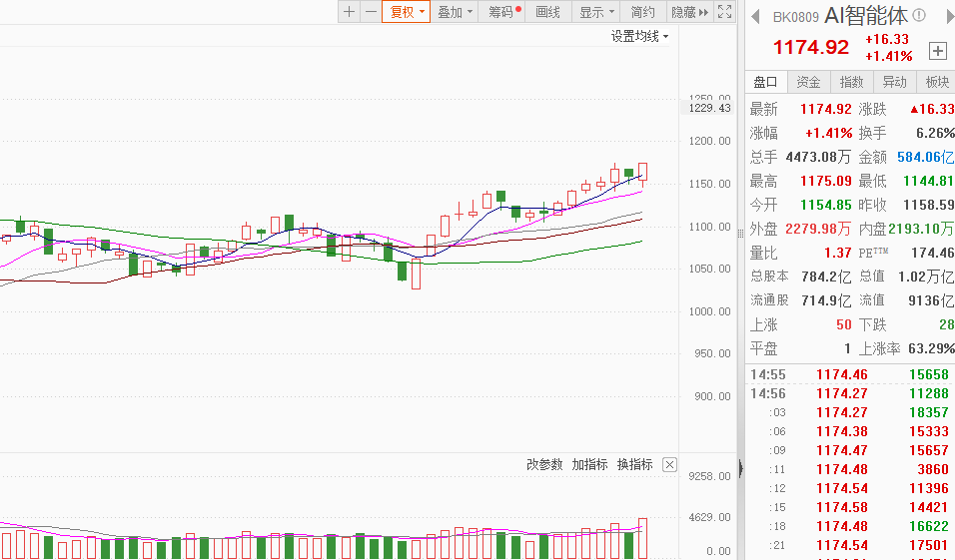Click the zoom-in plus button on chart toolbar
Viewport: 955px width, 560px height.
pyautogui.click(x=349, y=12)
